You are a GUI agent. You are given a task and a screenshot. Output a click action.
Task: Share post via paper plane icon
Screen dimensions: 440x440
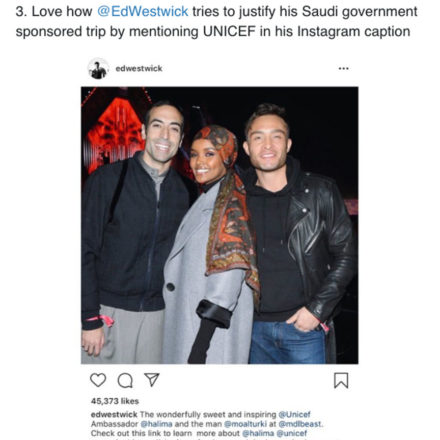coord(152,379)
